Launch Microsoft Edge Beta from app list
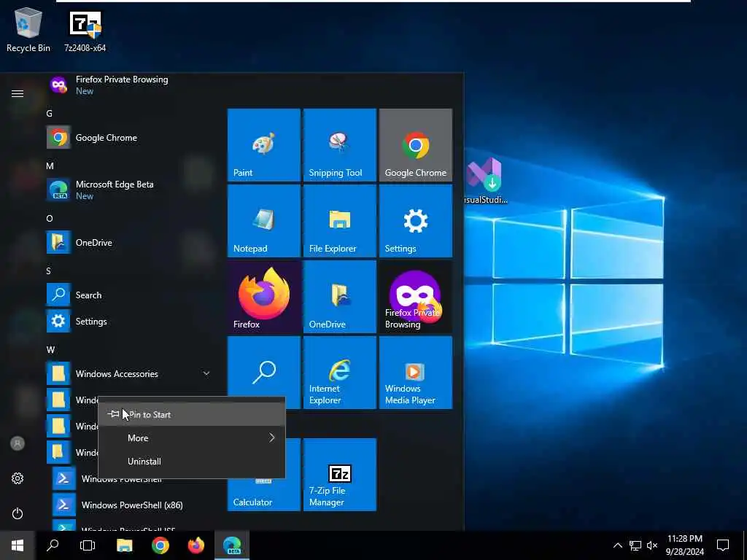This screenshot has width=747, height=560. (x=128, y=190)
